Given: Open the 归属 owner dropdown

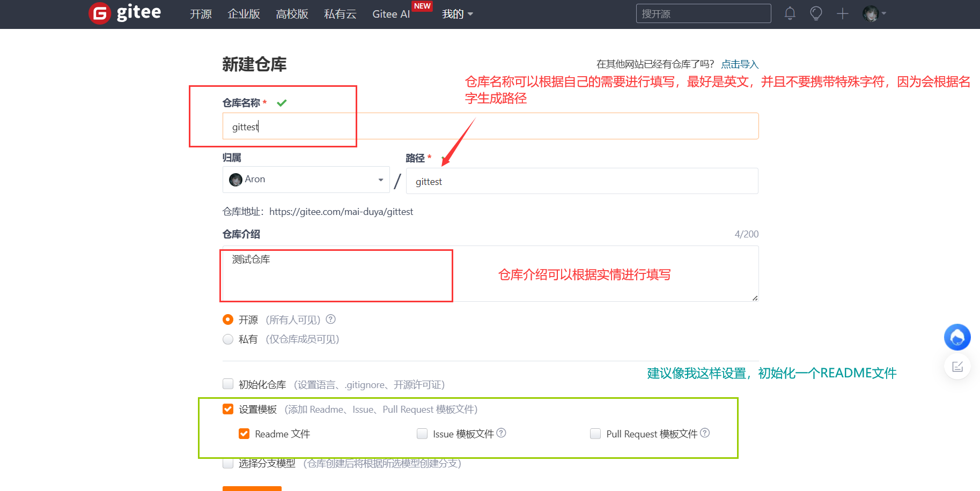Looking at the screenshot, I should click(306, 180).
